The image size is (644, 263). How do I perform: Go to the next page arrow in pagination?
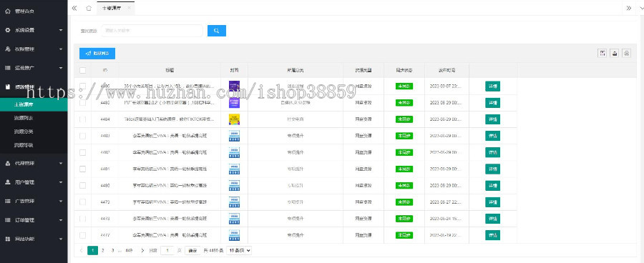point(142,250)
